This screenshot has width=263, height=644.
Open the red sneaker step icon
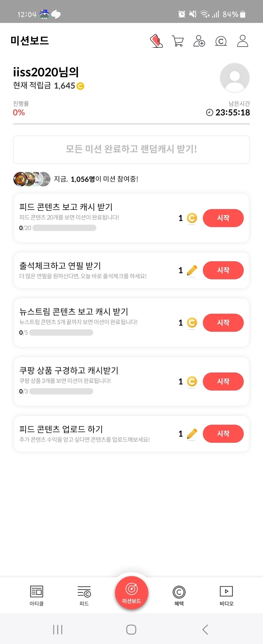[x=156, y=41]
